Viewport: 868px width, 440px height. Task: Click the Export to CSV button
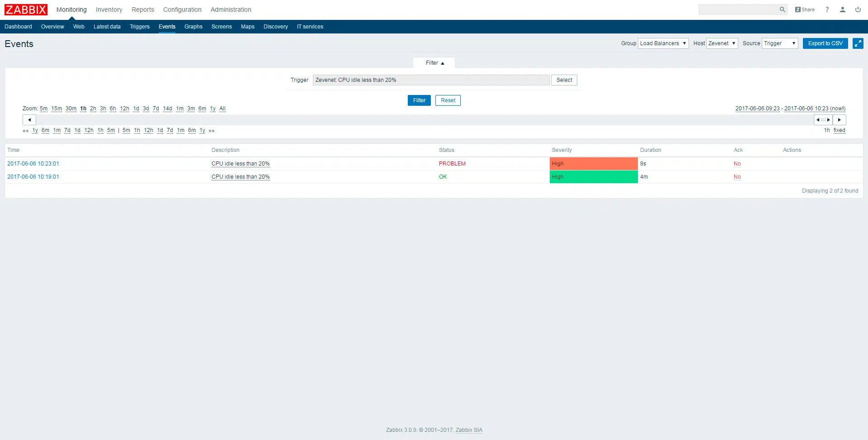pyautogui.click(x=825, y=43)
